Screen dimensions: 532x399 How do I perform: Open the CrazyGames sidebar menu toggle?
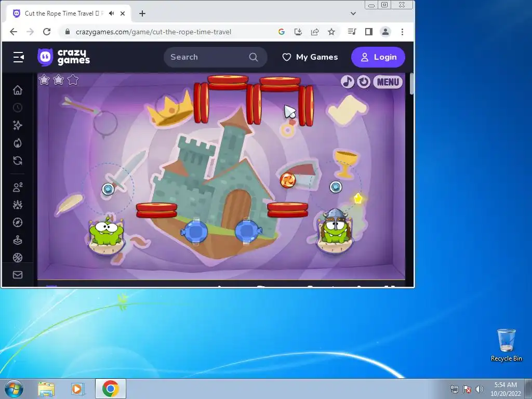click(18, 57)
